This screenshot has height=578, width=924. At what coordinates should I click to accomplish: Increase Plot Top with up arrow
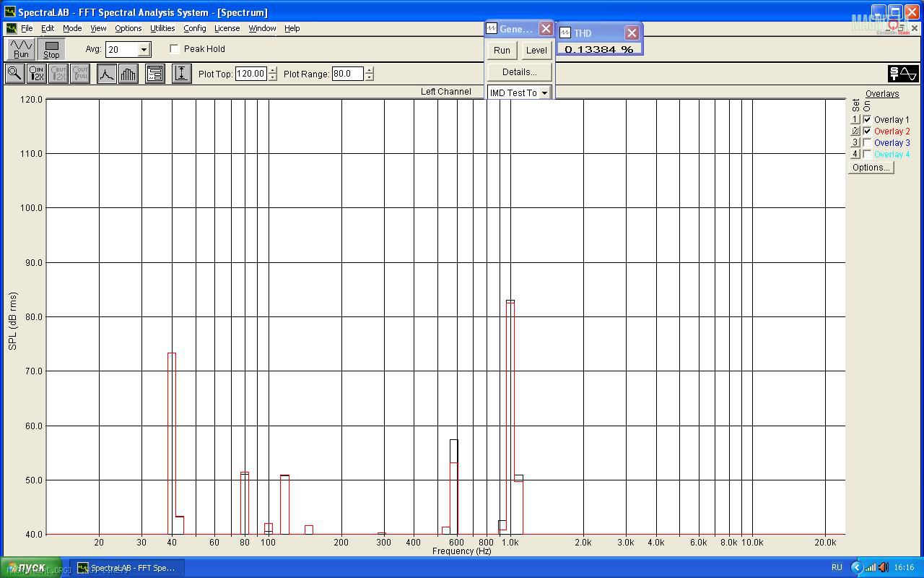[272, 70]
